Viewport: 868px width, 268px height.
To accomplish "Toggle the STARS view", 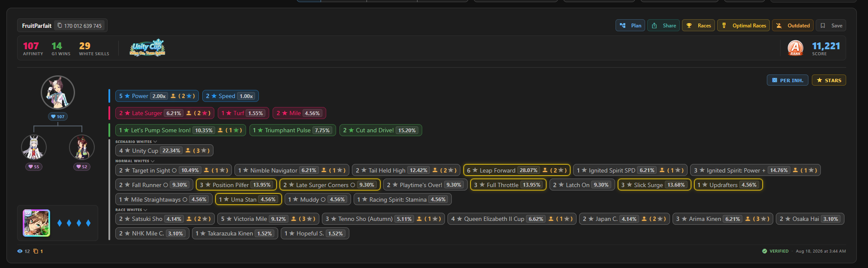I will (829, 80).
